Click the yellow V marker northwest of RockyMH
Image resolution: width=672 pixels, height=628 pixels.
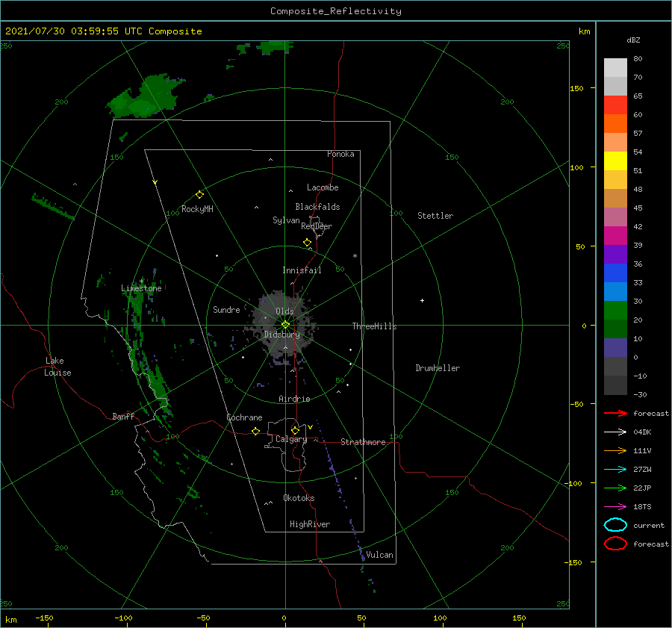155,182
